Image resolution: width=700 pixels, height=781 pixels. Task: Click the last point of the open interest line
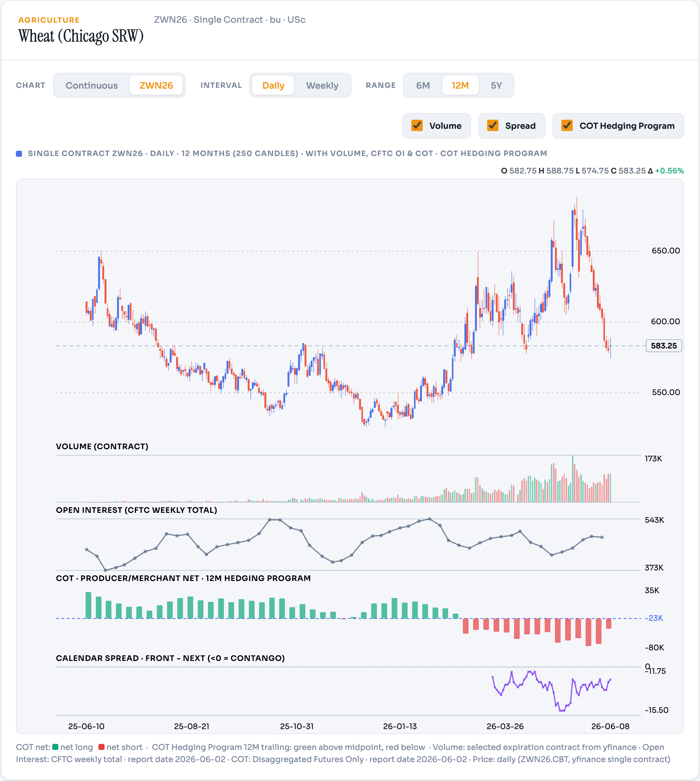coord(602,537)
